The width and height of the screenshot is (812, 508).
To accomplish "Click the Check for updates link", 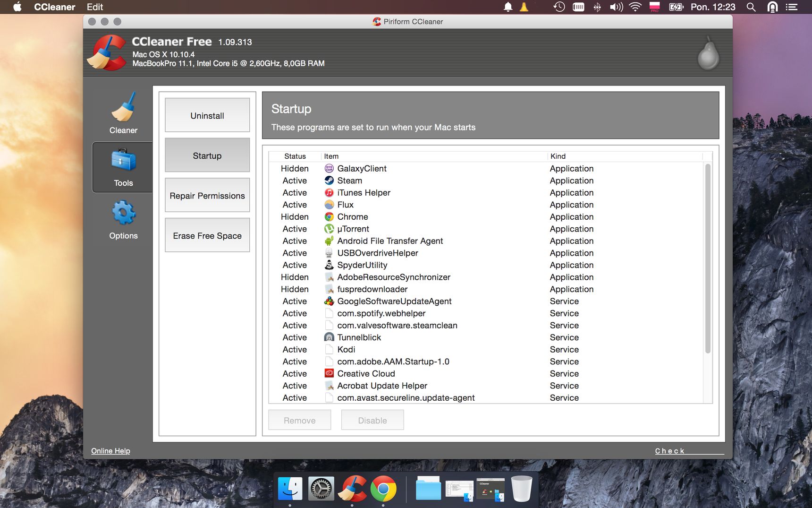I will tap(689, 451).
